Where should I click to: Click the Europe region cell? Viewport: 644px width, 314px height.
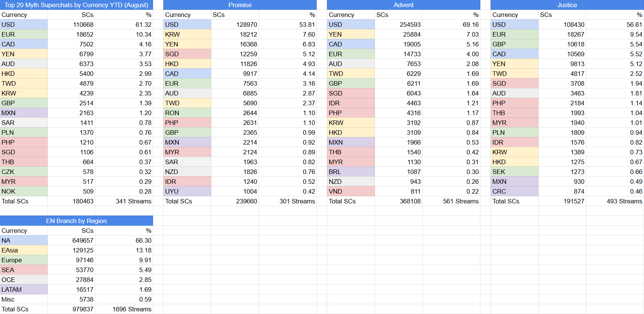coord(24,260)
